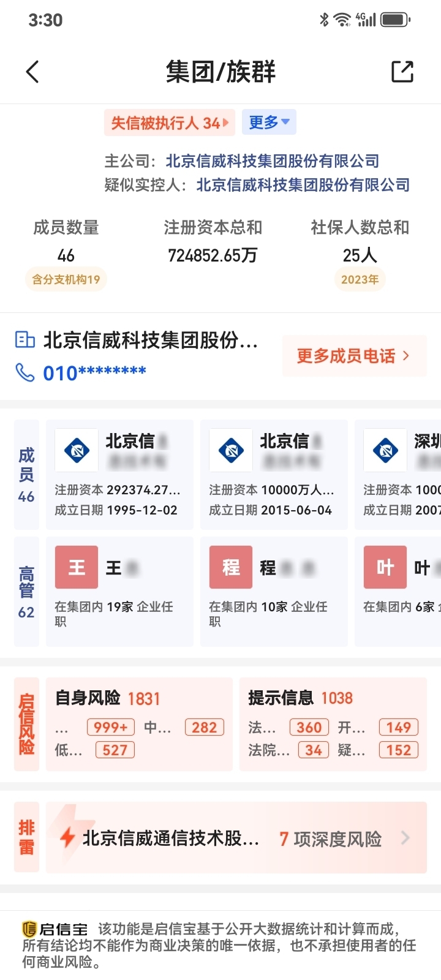Open 更多成员电话 button

tap(355, 356)
